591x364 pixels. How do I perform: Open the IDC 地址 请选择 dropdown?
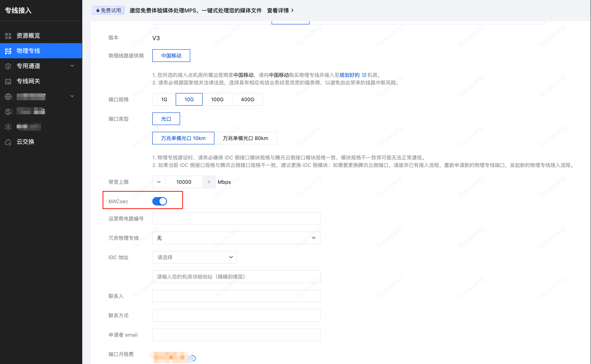click(194, 257)
